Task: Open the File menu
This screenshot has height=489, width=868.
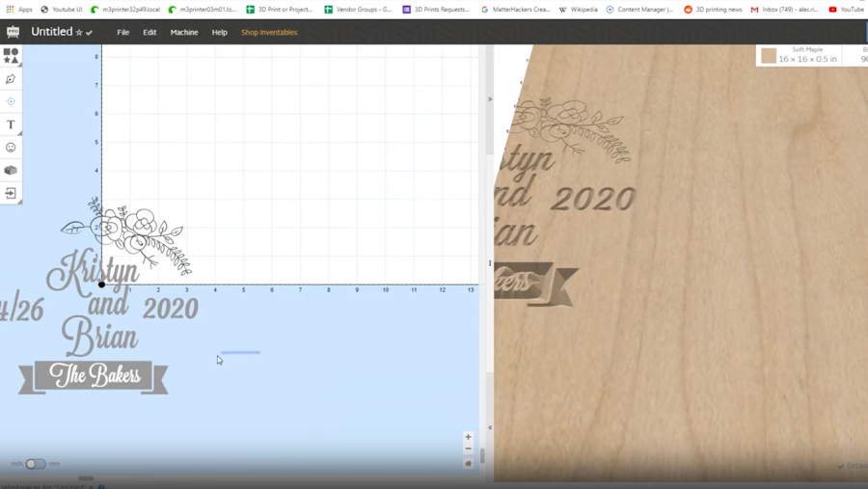Action: 122,33
